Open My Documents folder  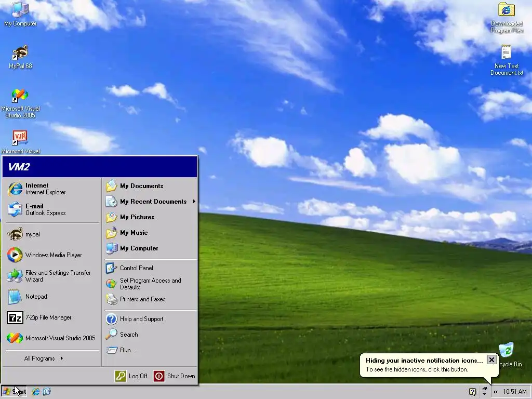point(150,186)
